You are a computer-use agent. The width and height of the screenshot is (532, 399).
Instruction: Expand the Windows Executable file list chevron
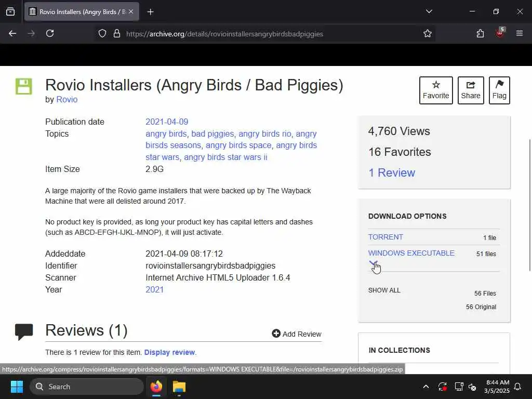coord(373,263)
